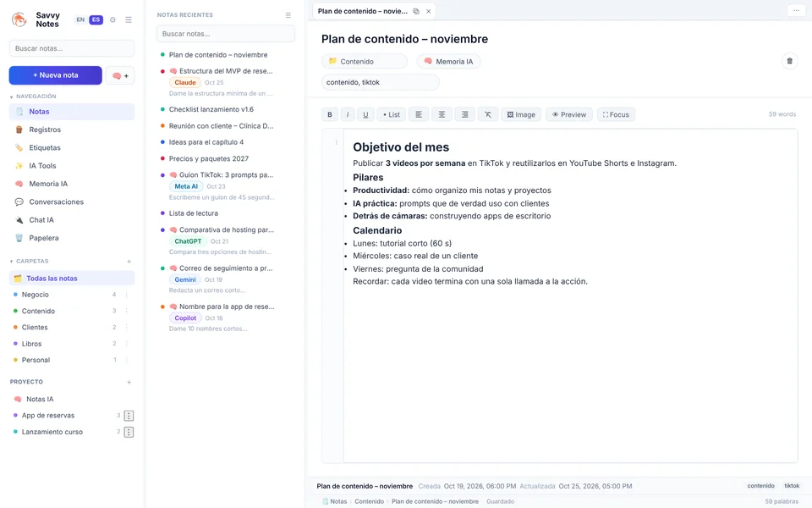Switch language to EN
The height and width of the screenshot is (508, 812).
point(80,19)
